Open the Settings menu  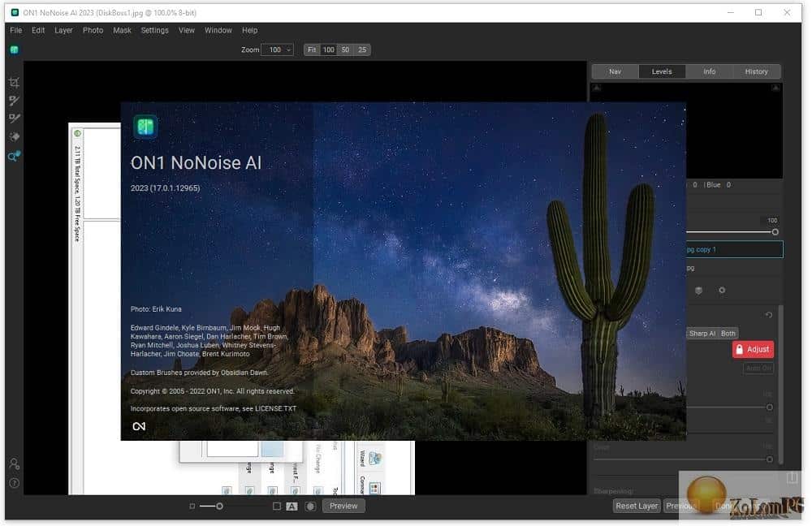tap(154, 31)
